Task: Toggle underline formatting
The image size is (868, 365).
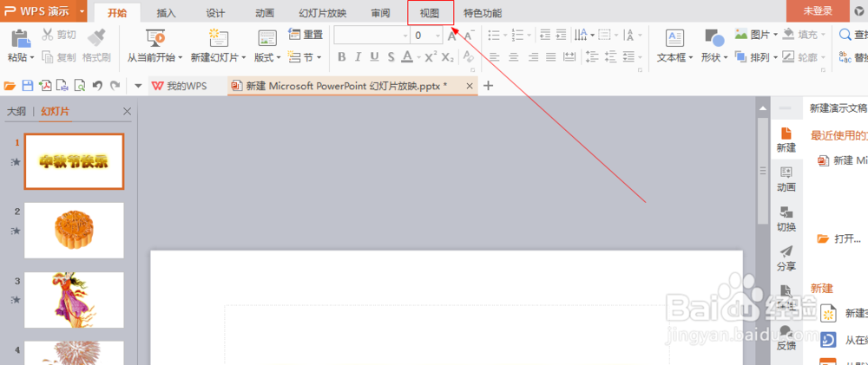Action: coord(374,57)
